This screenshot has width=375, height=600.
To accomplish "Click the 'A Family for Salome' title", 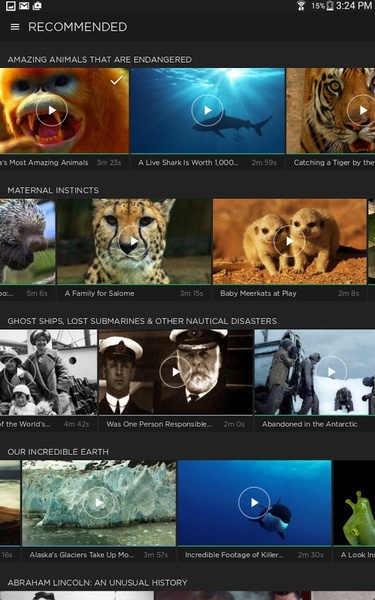I will point(99,293).
